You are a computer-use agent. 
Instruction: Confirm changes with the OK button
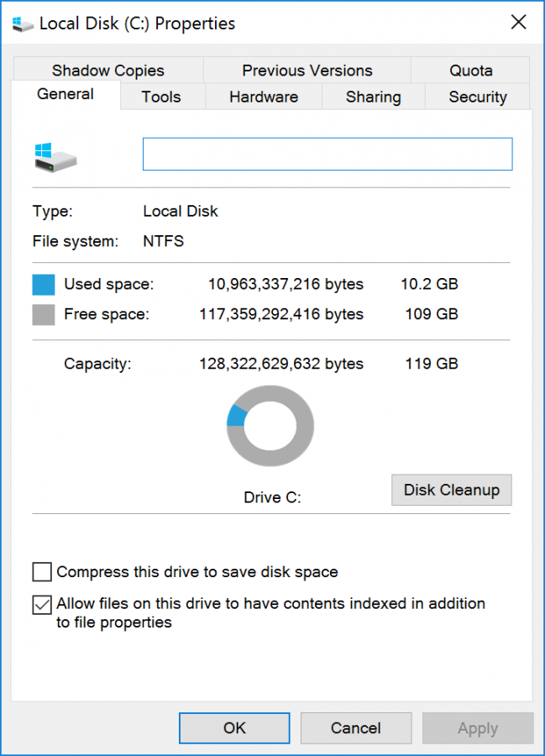(x=233, y=727)
